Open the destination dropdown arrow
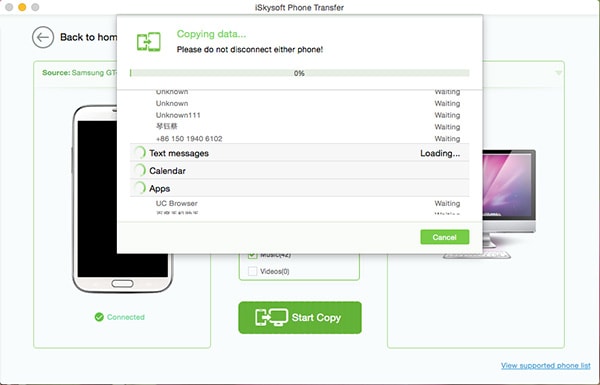 [x=559, y=73]
